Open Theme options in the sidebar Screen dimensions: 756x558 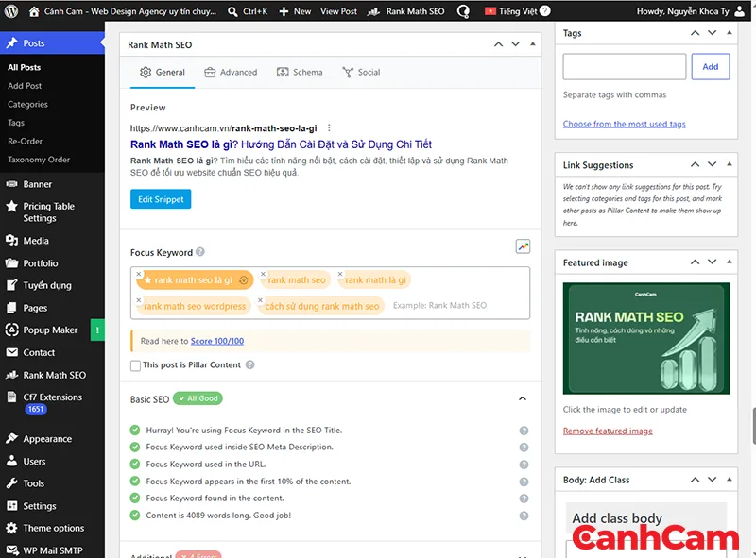click(52, 528)
